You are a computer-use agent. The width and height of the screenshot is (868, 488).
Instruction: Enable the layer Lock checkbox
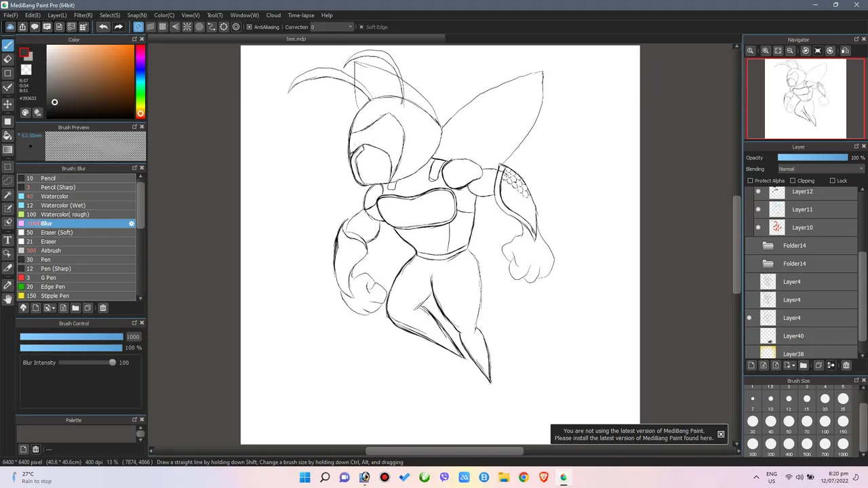[x=833, y=181]
